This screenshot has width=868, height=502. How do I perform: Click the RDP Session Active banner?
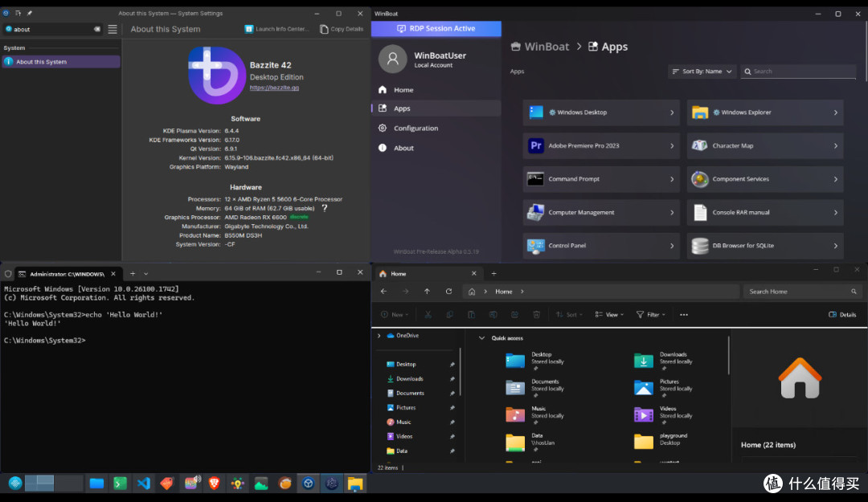436,29
